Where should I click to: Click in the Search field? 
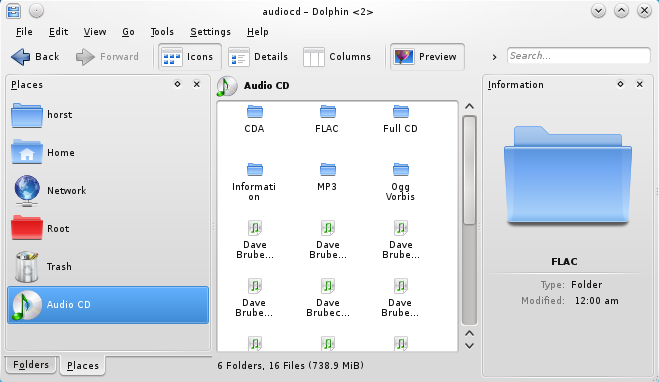click(579, 56)
